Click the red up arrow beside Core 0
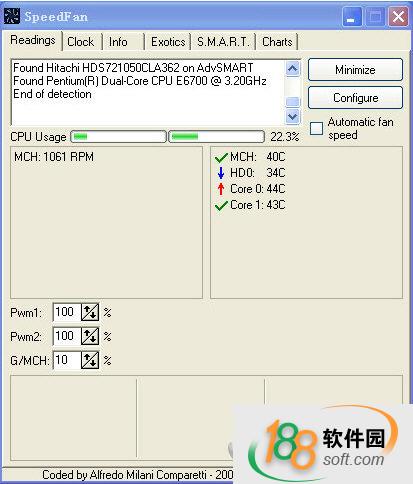This screenshot has height=484, width=413. pyautogui.click(x=221, y=189)
